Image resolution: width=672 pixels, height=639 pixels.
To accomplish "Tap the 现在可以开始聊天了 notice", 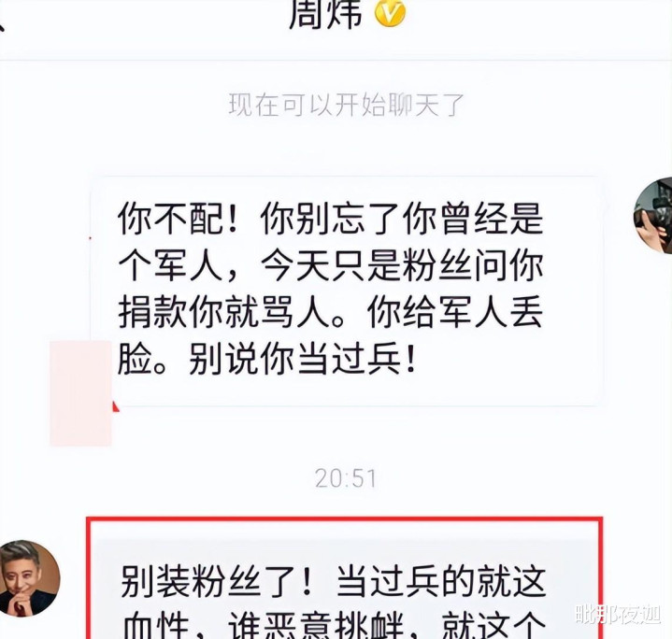I will pos(347,105).
